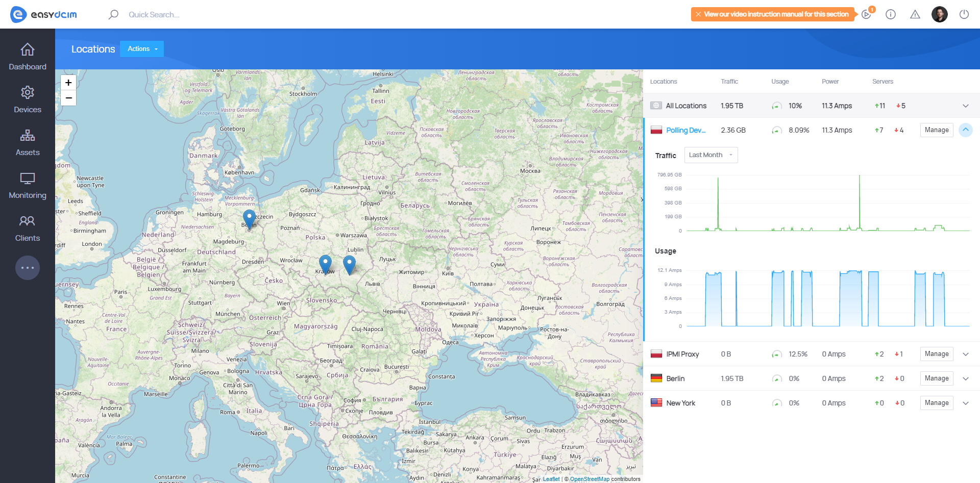
Task: Open the Polling Dev location link
Action: tap(686, 130)
